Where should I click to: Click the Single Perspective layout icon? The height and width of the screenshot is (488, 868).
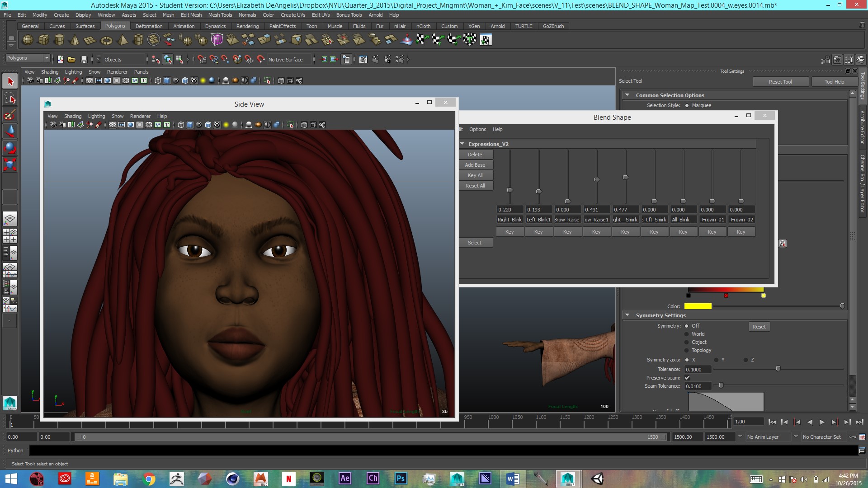coord(10,219)
